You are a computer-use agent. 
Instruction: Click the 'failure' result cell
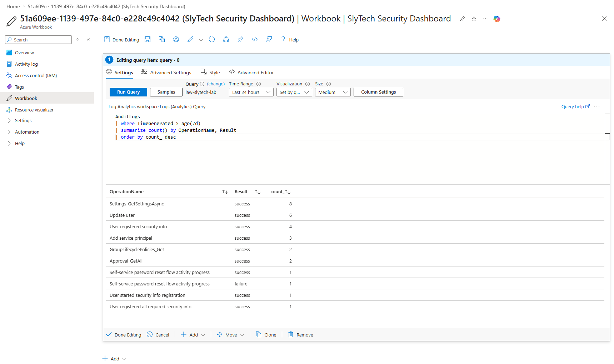[x=241, y=284]
